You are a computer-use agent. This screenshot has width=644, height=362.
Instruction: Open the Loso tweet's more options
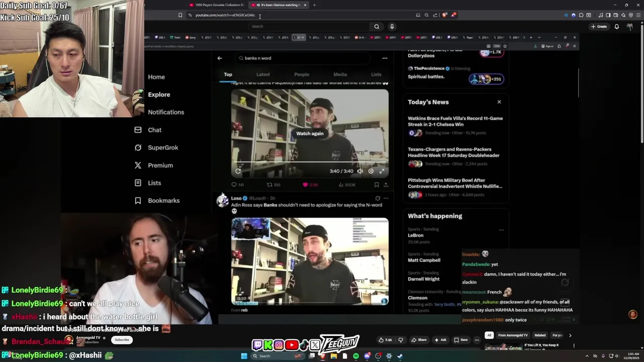tap(386, 198)
